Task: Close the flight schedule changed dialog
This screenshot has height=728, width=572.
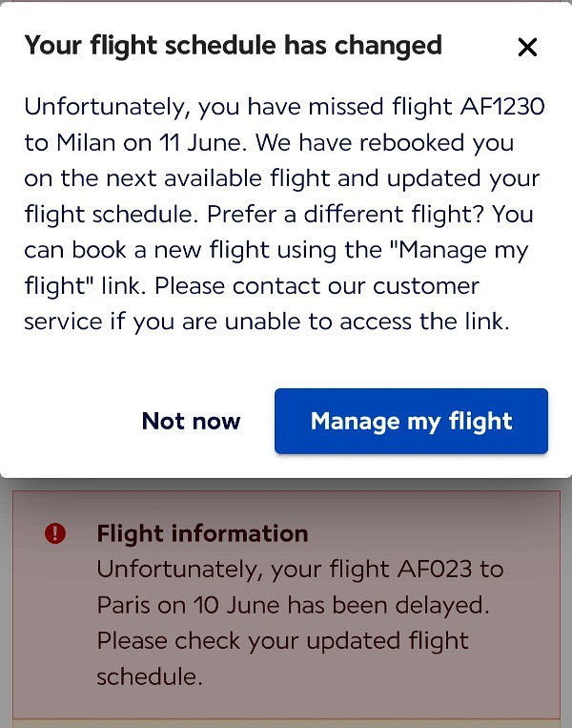Action: coord(527,48)
